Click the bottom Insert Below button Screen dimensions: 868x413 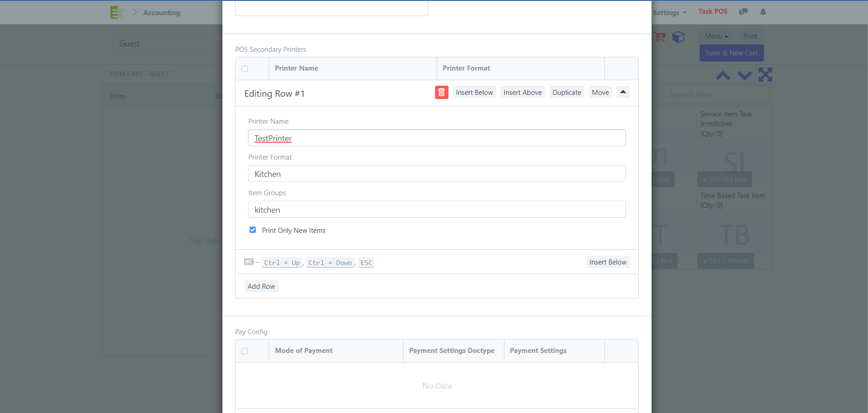tap(608, 262)
